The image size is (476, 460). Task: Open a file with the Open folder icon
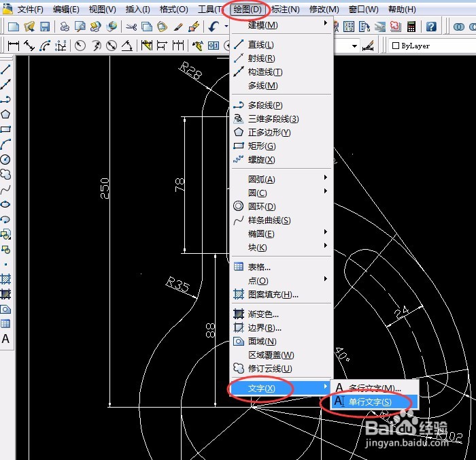(x=29, y=27)
